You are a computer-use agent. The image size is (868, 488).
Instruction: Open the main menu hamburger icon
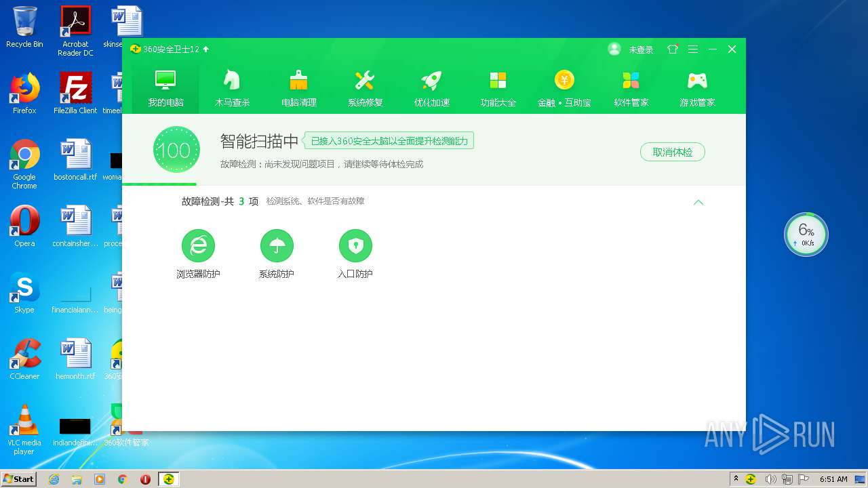(x=692, y=49)
